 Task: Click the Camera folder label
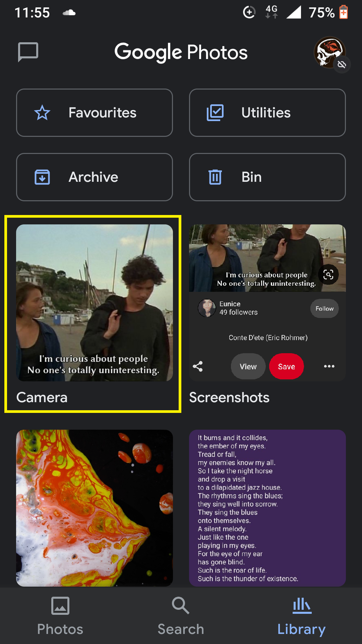[42, 397]
